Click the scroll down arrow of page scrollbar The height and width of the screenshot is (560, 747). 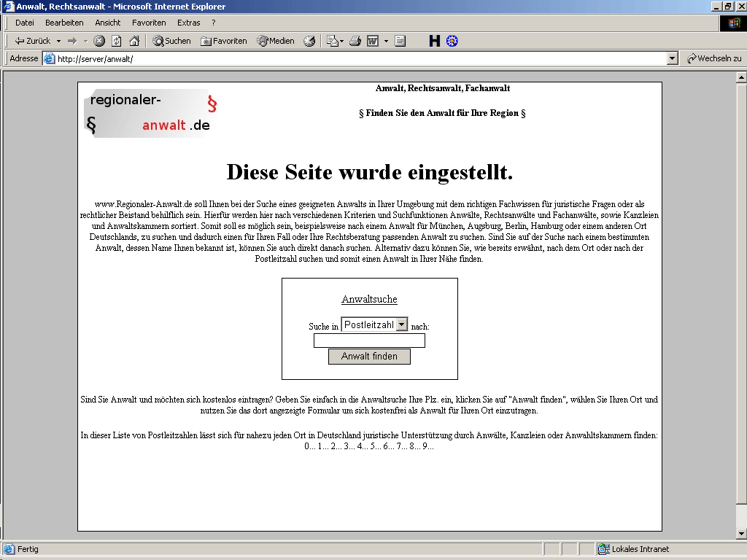click(741, 534)
